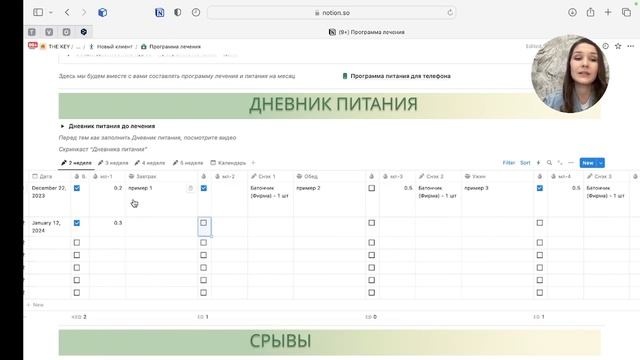Click the мл-1 column header

pyautogui.click(x=108, y=176)
